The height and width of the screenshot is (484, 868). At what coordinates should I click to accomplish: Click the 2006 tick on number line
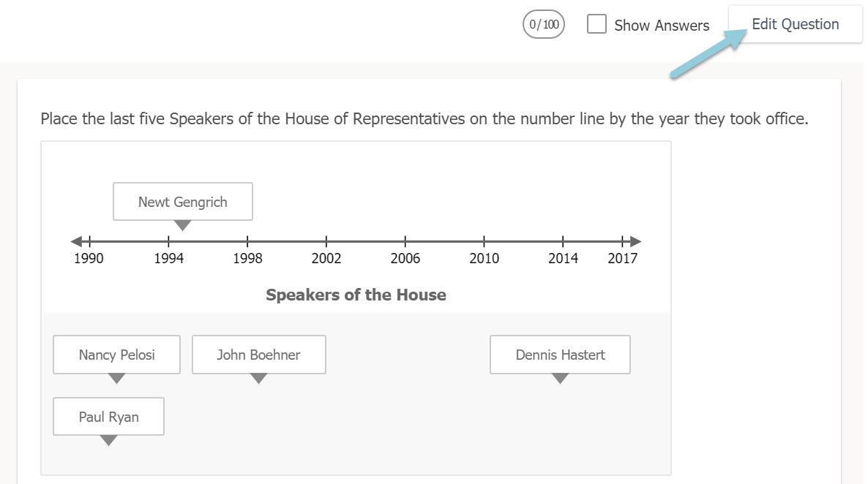405,241
